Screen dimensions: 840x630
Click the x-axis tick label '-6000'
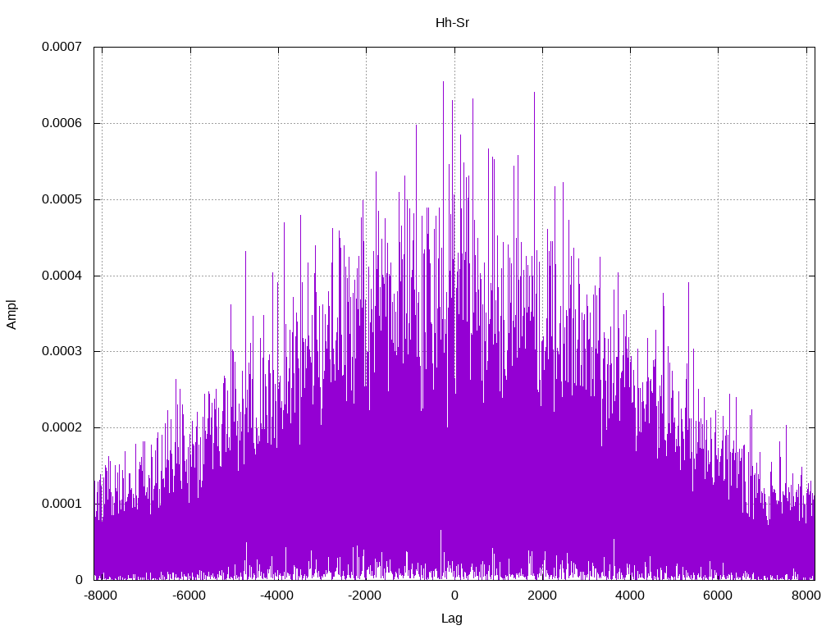click(189, 596)
